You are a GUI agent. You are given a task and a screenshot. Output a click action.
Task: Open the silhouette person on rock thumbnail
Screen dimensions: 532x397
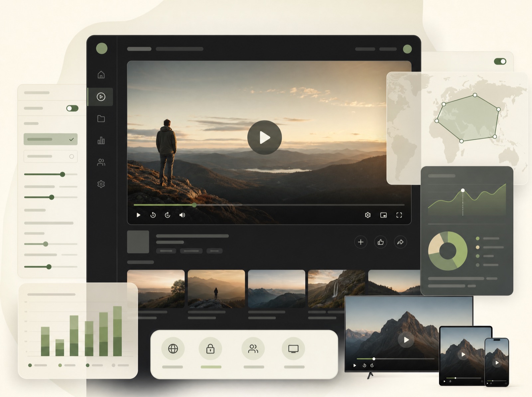click(216, 289)
